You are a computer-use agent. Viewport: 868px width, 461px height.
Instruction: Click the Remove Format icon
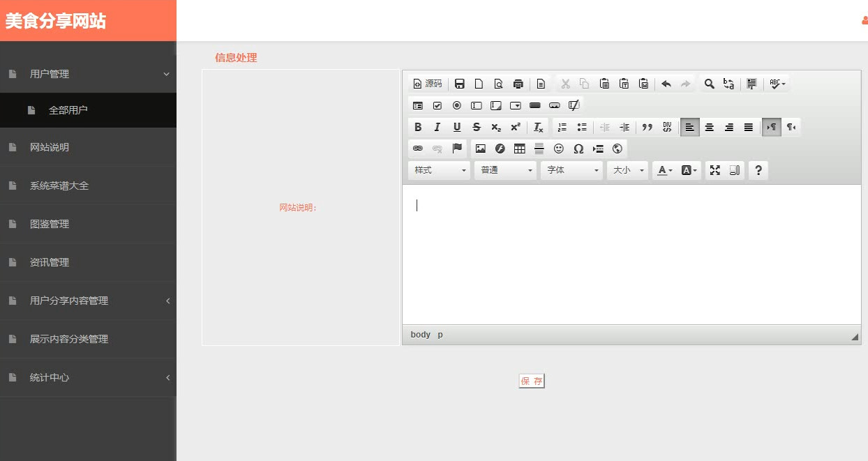(538, 127)
